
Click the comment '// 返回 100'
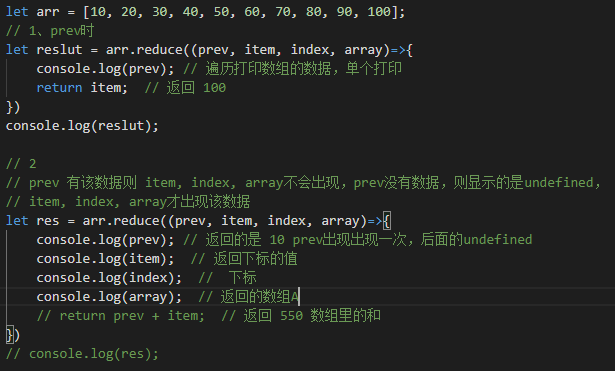coord(185,88)
